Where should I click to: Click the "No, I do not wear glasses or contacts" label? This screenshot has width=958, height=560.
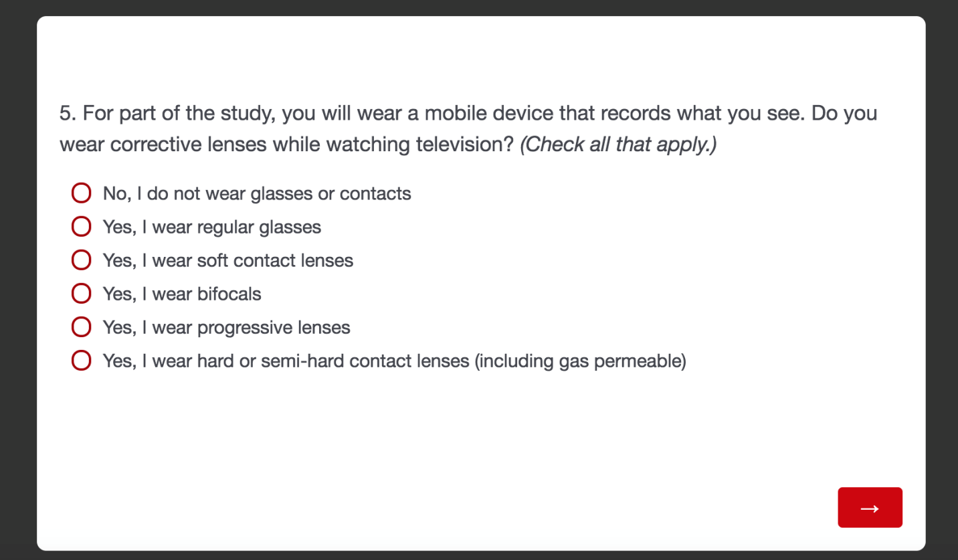pyautogui.click(x=257, y=193)
